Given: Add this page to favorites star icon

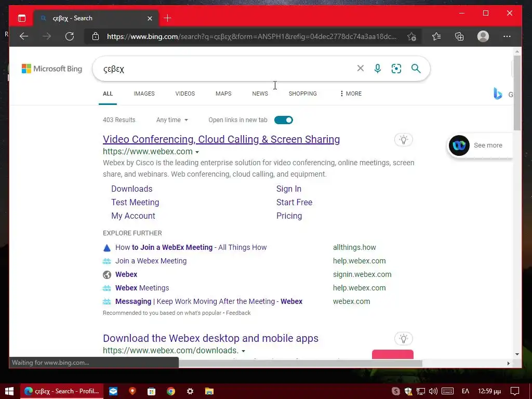Looking at the screenshot, I should [x=411, y=37].
